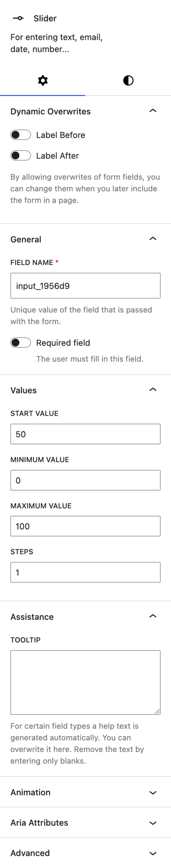Screen dimensions: 171x868
Task: Click into the Minimum Value field
Action: point(85,480)
